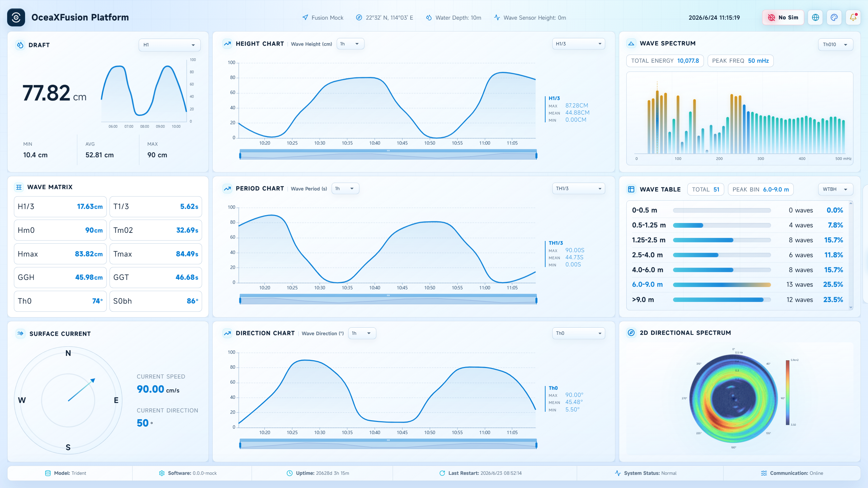Open the WTBH wave table dropdown
Viewport: 868px width, 488px height.
click(x=835, y=189)
